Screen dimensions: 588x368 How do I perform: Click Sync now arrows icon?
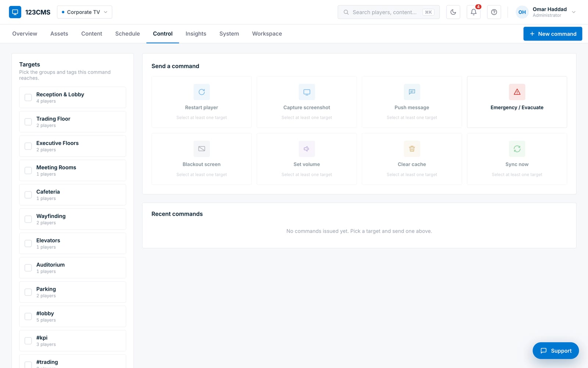coord(517,149)
